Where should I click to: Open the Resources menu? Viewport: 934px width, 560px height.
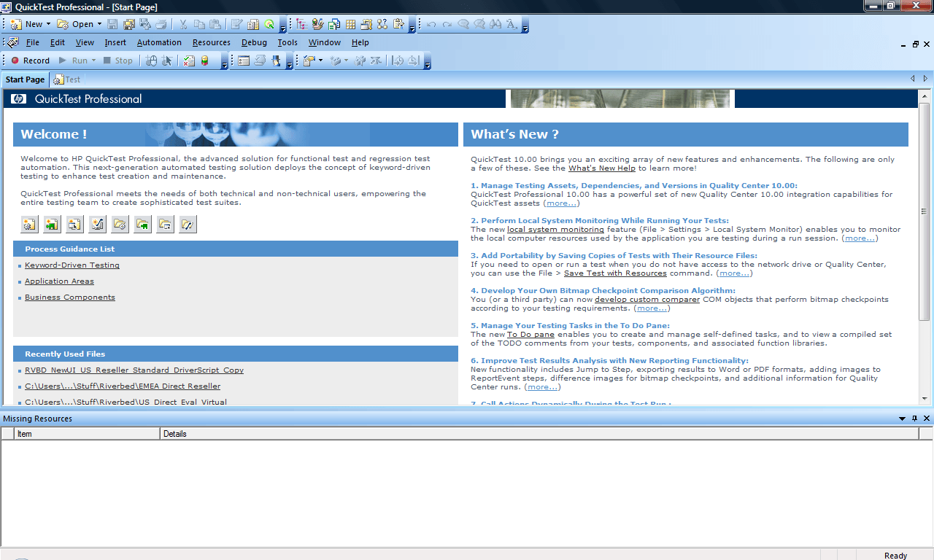212,42
